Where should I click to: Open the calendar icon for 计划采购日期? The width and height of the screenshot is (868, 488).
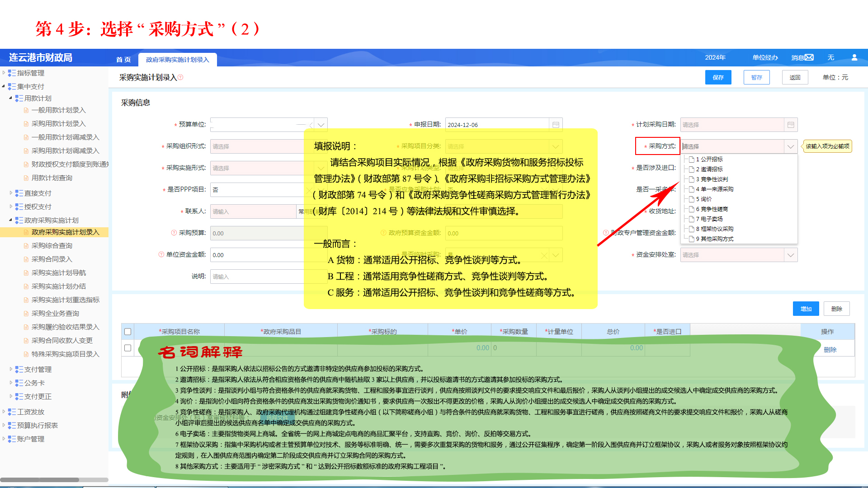point(791,125)
